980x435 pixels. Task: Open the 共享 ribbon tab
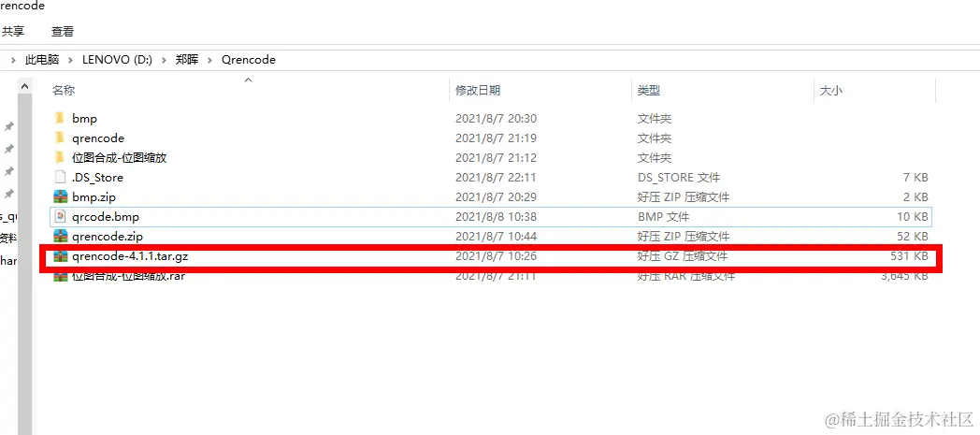(x=12, y=31)
